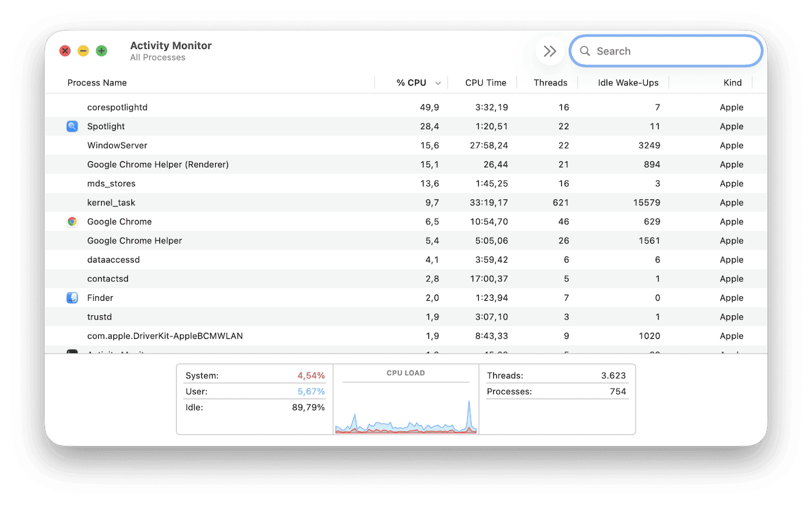Screen dimensions: 812x505
Task: Click the Idle 89,79% value
Action: [x=308, y=407]
